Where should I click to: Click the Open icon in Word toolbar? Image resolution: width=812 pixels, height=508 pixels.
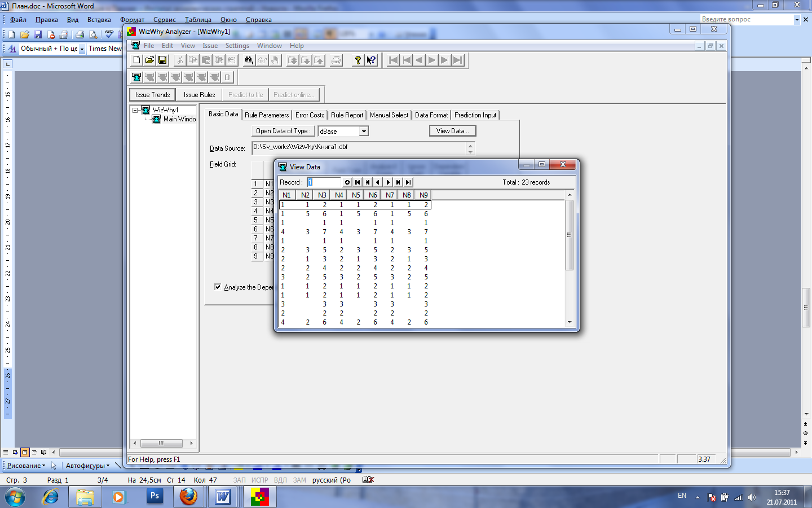tap(25, 34)
